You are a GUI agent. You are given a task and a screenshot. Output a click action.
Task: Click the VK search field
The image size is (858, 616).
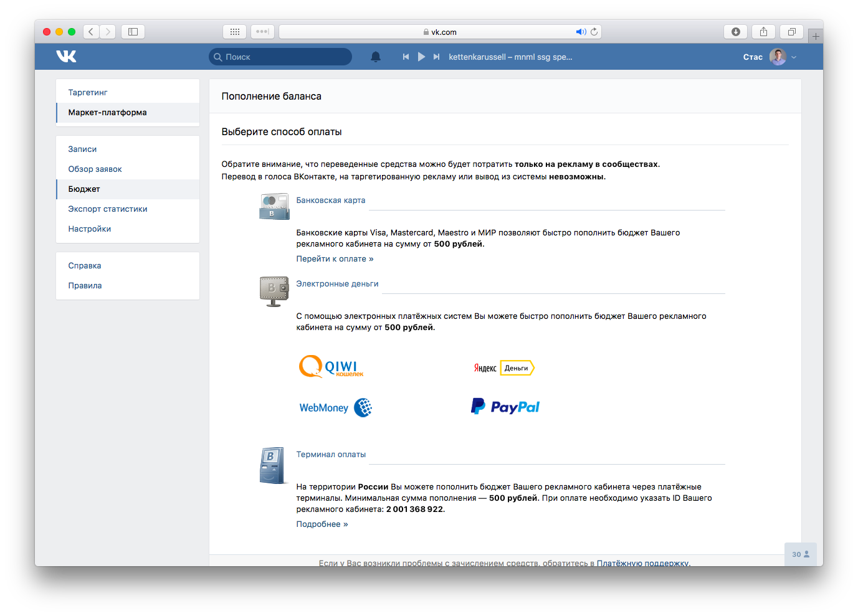tap(280, 57)
